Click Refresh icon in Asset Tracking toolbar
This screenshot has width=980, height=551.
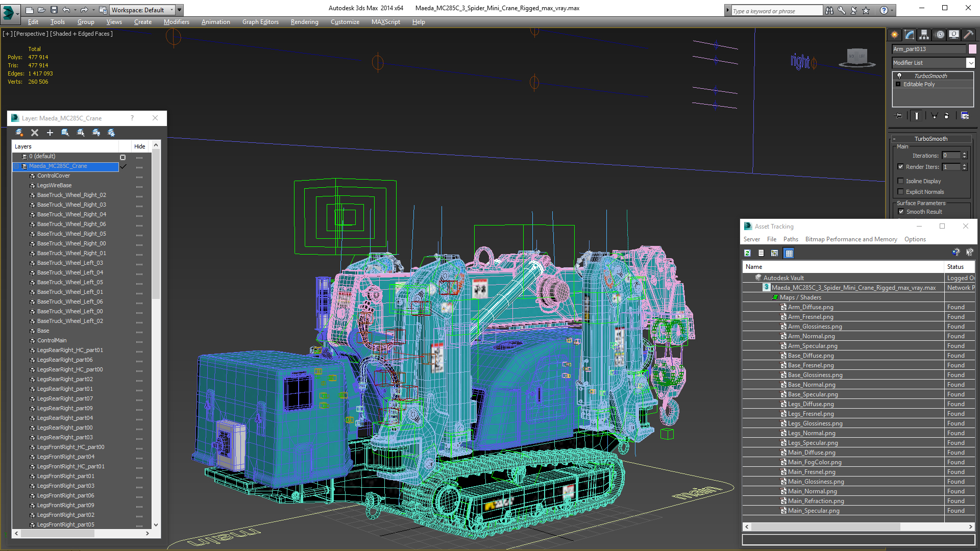click(747, 253)
